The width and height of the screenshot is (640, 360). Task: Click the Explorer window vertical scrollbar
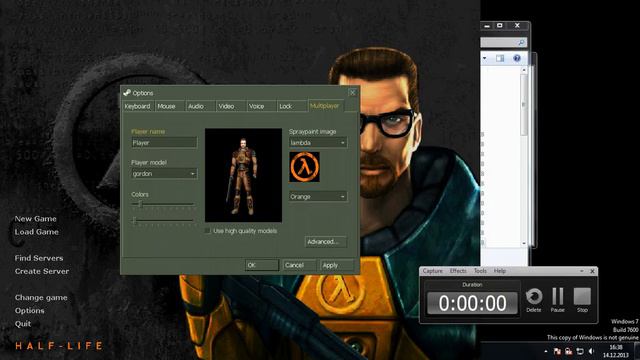pos(524,157)
